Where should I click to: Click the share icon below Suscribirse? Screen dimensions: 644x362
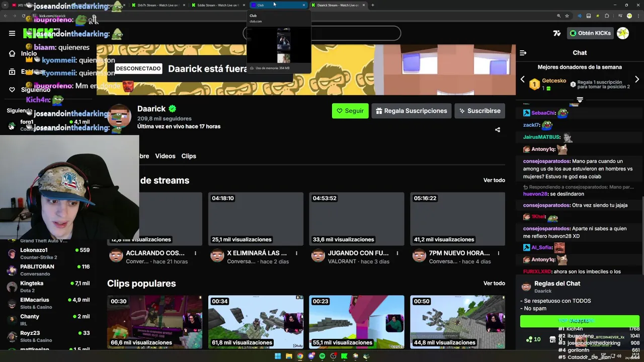tap(498, 130)
